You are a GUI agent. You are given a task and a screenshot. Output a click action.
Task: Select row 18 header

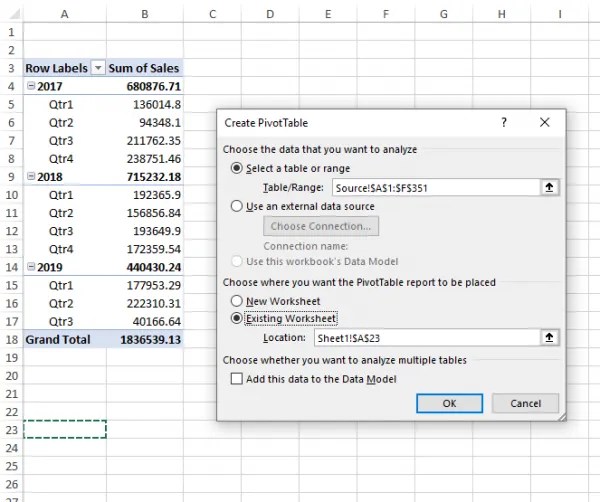pyautogui.click(x=11, y=339)
